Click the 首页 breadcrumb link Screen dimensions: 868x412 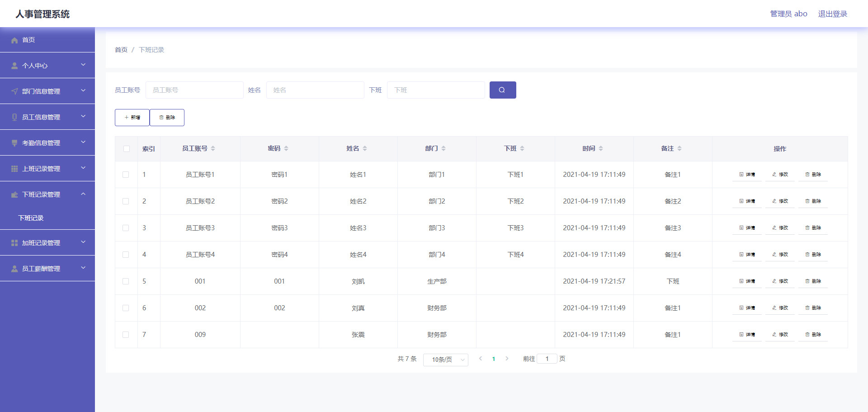coord(121,50)
